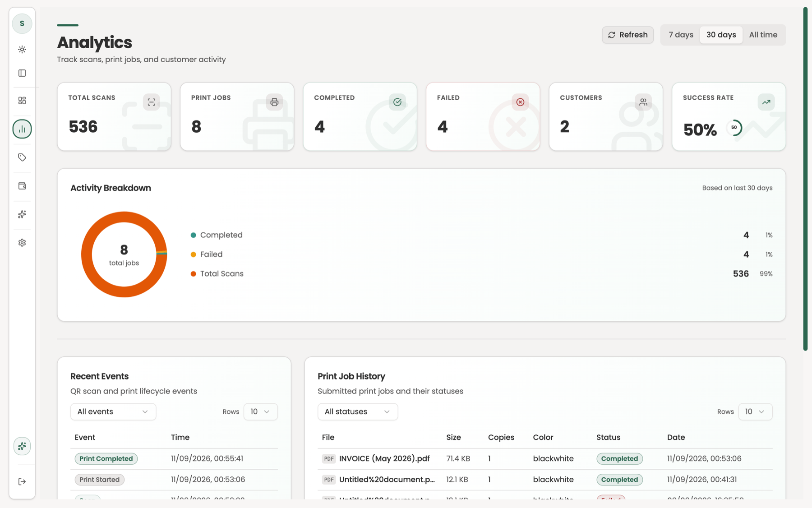The width and height of the screenshot is (812, 508).
Task: Click the Untitled%20document row at 00:41:31
Action: 545,480
